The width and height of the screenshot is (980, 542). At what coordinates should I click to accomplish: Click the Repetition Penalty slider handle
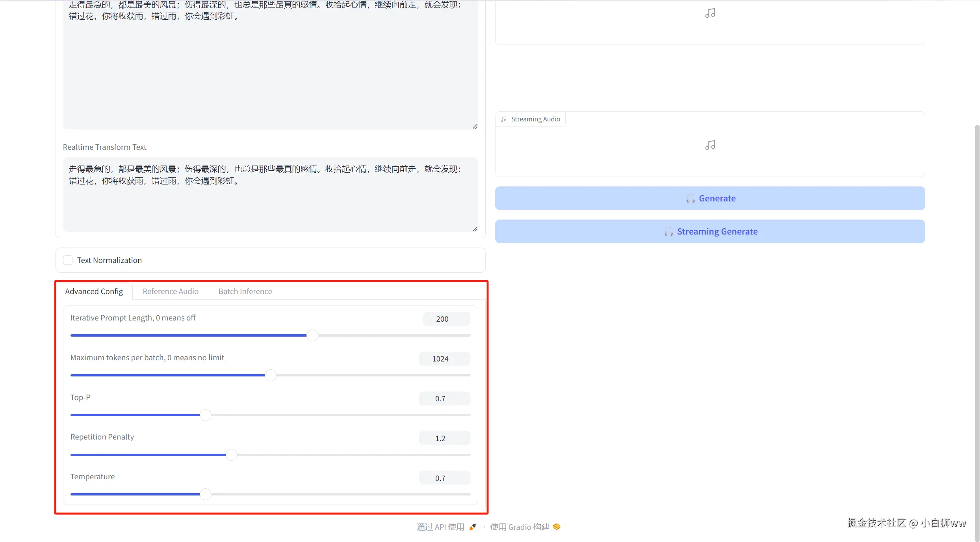(x=232, y=454)
